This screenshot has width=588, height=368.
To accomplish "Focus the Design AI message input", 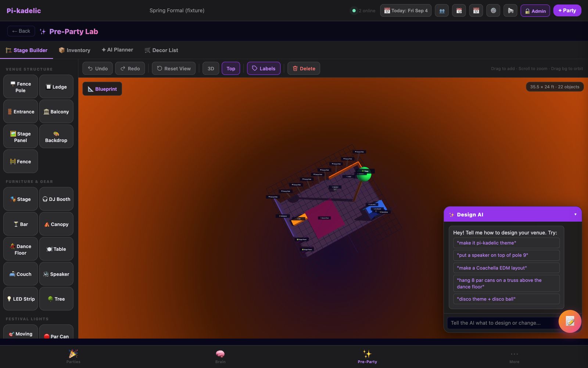I will point(503,323).
